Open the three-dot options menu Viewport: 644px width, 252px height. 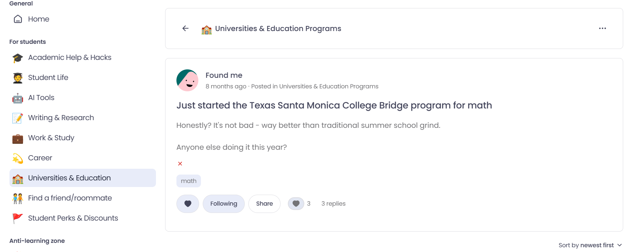(x=603, y=28)
